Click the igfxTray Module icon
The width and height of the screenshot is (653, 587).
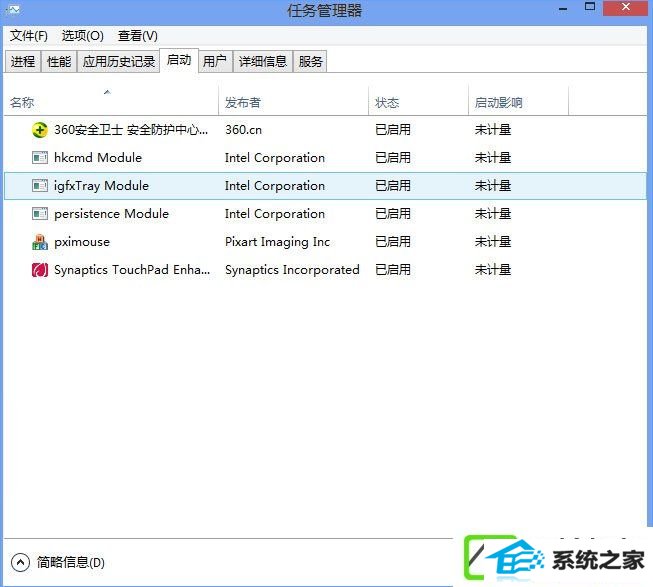tap(40, 186)
